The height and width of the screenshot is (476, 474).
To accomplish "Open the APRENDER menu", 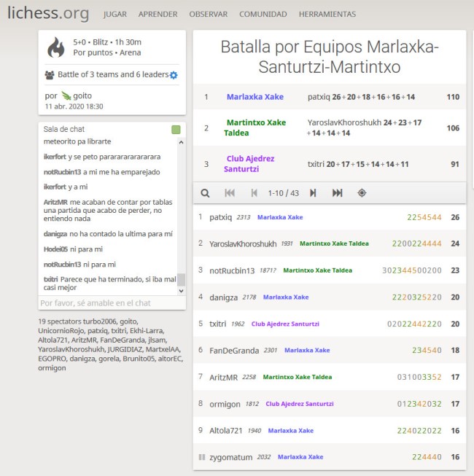I will click(158, 14).
